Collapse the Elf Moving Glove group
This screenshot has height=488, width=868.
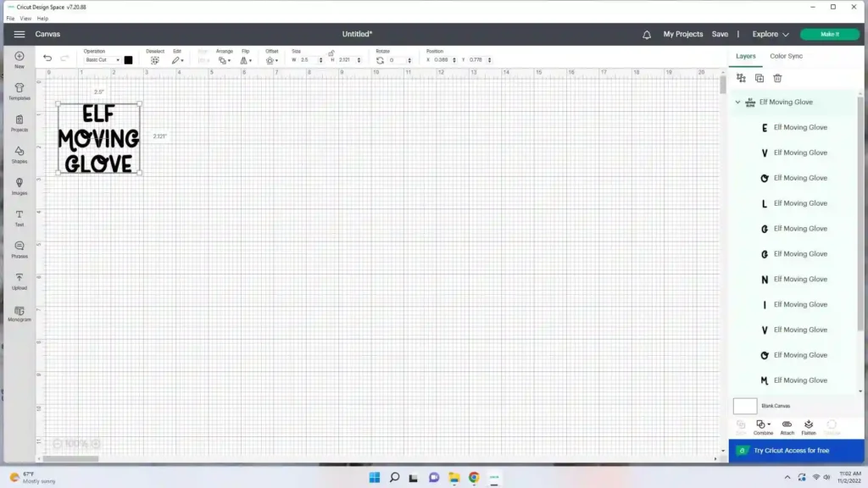pyautogui.click(x=737, y=102)
